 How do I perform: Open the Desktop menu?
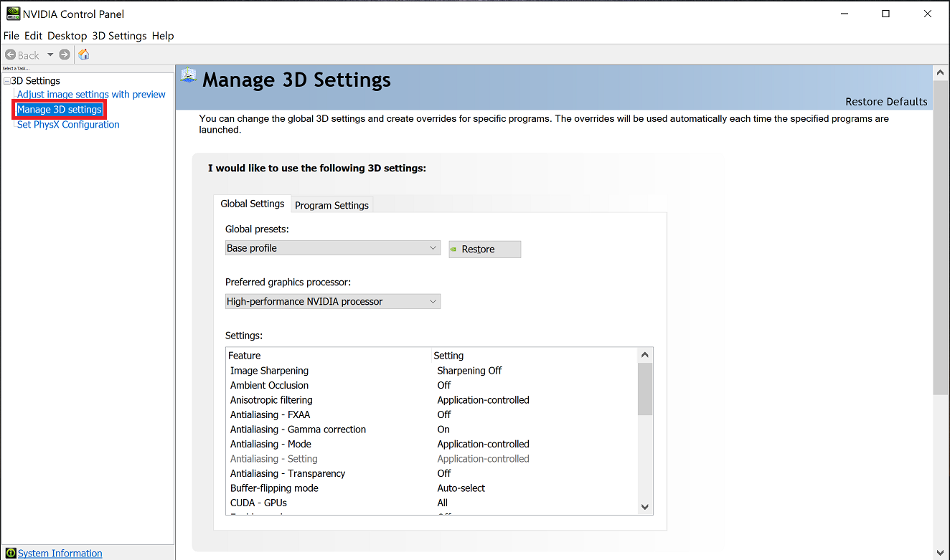67,36
